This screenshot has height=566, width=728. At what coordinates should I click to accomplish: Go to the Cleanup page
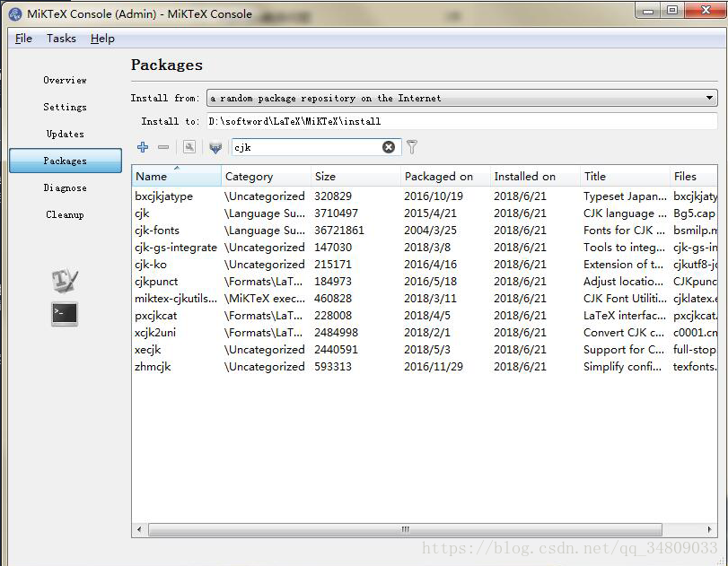[65, 214]
